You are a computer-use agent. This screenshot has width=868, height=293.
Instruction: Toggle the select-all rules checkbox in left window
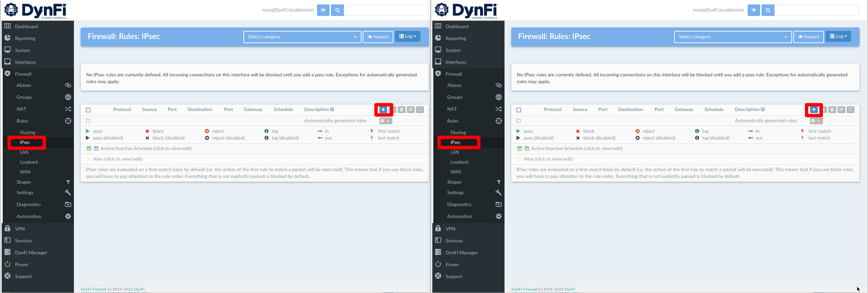pyautogui.click(x=88, y=110)
